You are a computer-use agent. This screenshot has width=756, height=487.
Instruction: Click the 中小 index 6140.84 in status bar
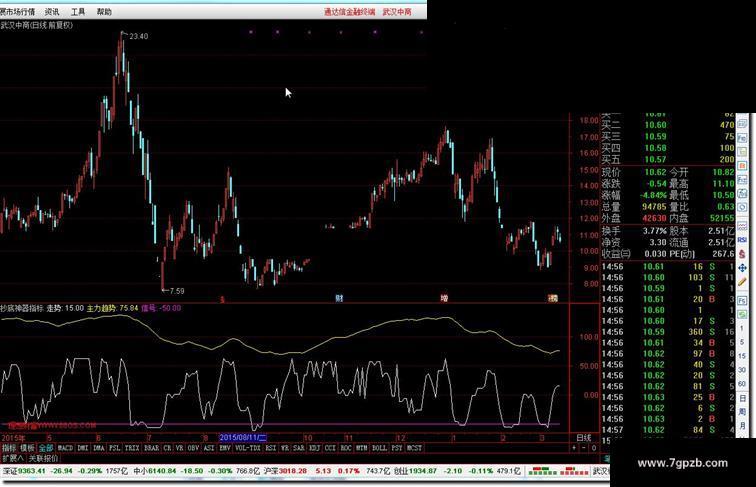tap(153, 471)
